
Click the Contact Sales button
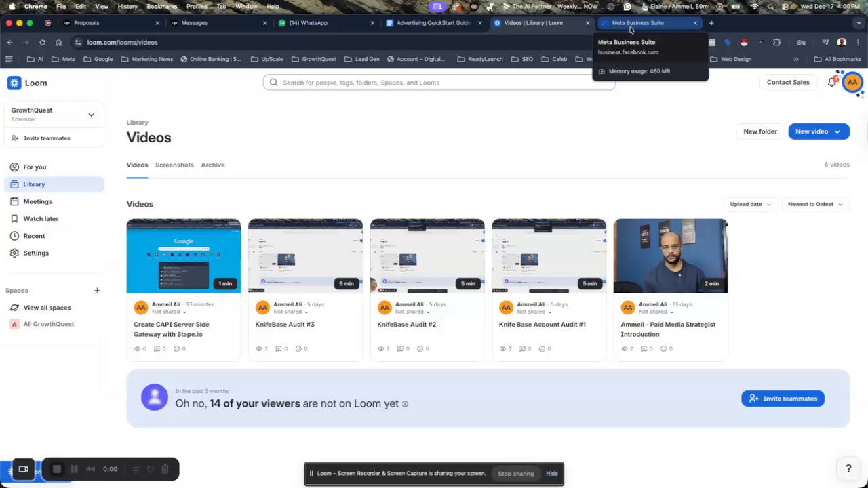tap(788, 83)
